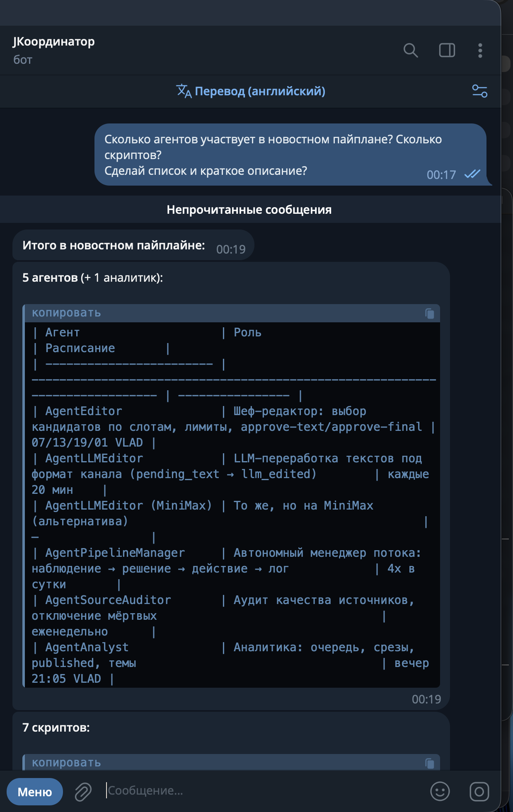
Task: Open the emoji smiley picker
Action: click(440, 792)
